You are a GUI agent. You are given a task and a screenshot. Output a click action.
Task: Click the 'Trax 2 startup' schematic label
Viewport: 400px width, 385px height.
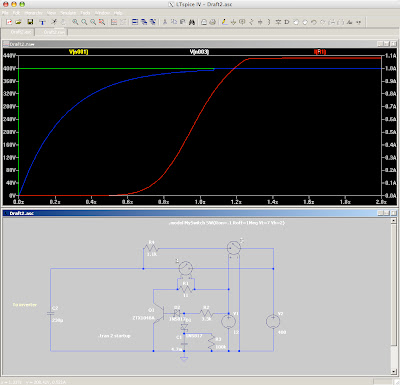(115, 336)
